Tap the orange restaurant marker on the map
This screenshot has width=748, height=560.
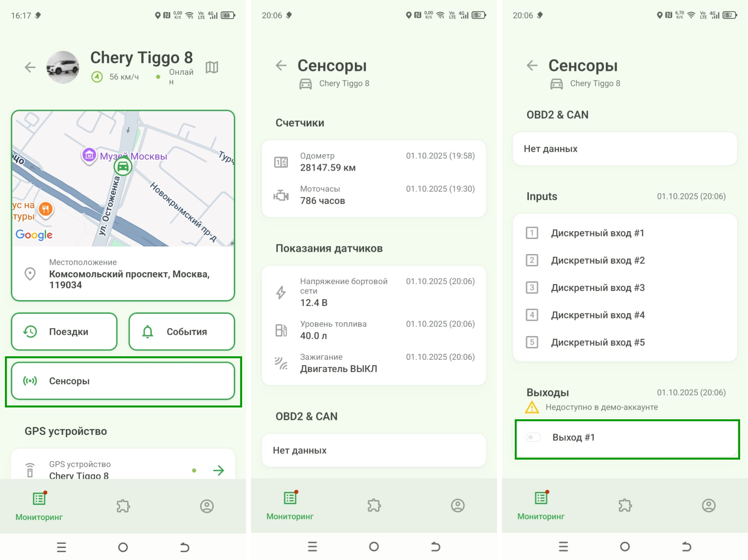tap(46, 209)
